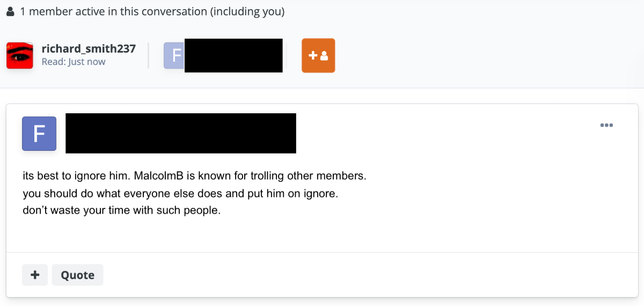
Task: Open the message options ellipsis menu
Action: coord(606,126)
